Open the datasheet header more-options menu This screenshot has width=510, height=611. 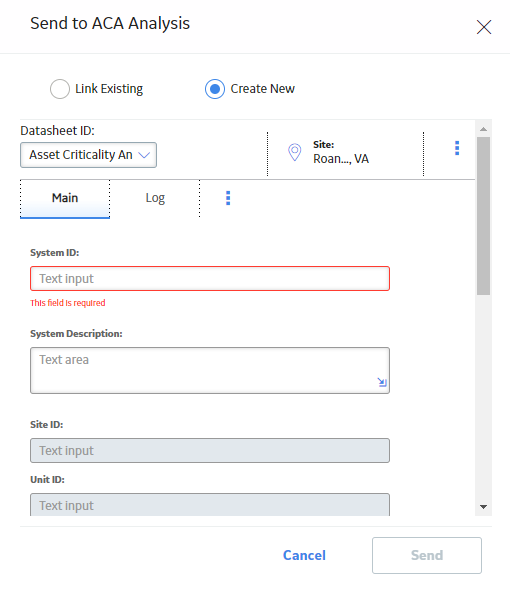point(457,148)
